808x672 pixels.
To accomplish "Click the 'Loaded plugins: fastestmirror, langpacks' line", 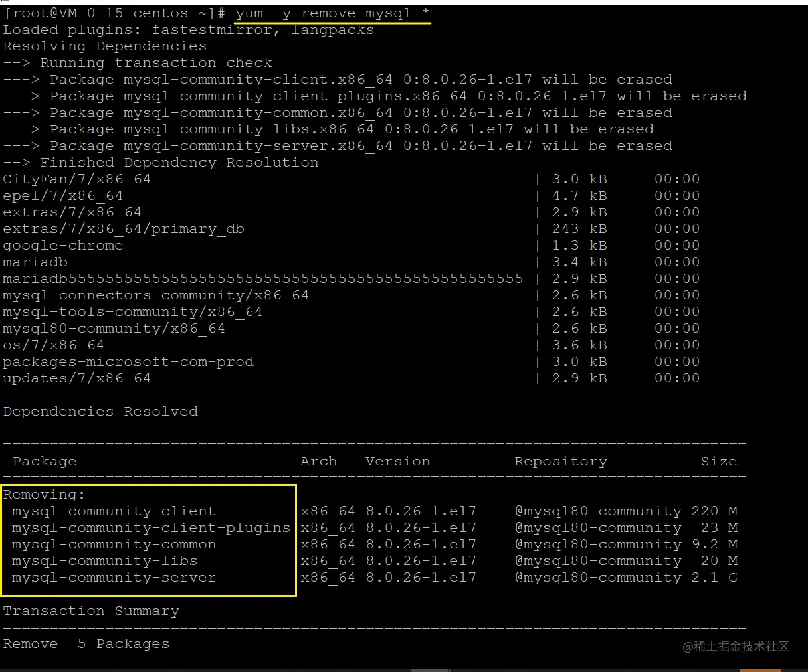I will pos(189,30).
